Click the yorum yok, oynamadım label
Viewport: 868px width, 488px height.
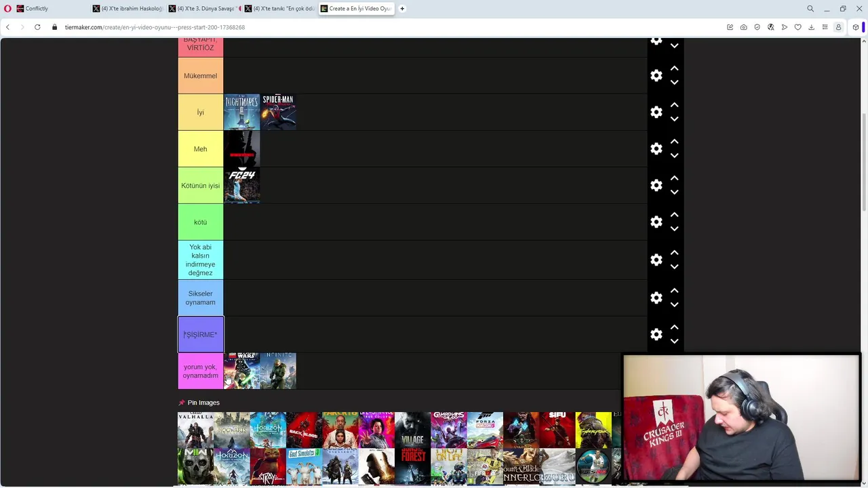200,371
